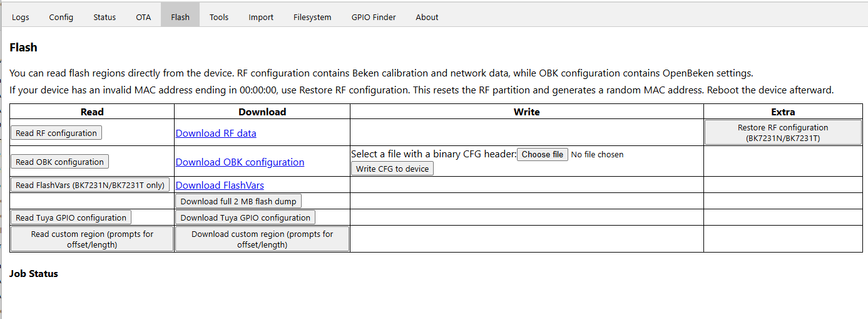Open the GPIO Finder tab
The width and height of the screenshot is (868, 319).
(x=374, y=17)
